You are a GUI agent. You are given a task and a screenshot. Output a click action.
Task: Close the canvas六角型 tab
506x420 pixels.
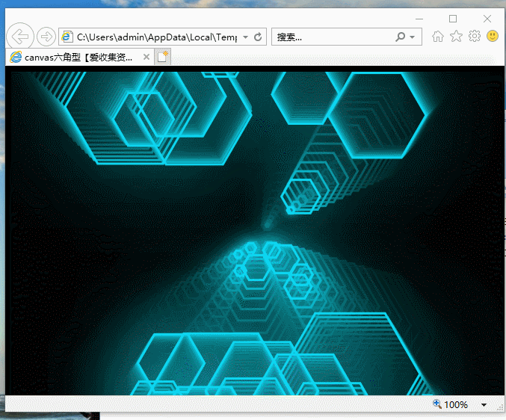146,57
